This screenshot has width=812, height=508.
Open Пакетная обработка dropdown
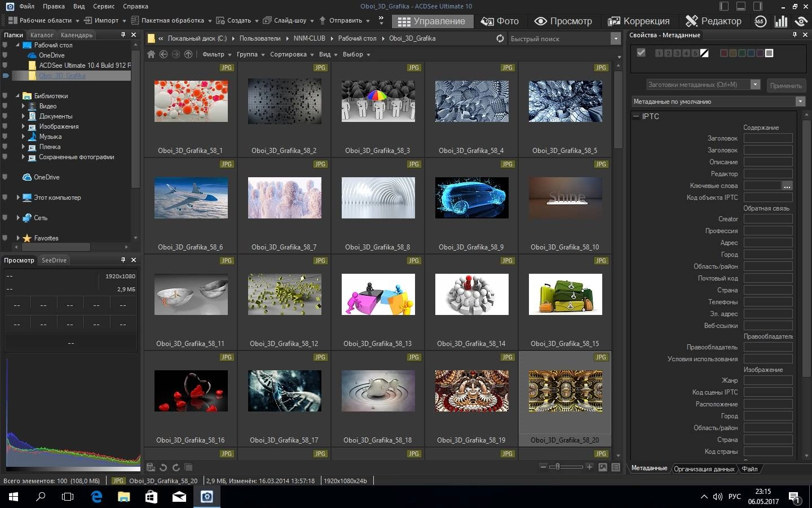[171, 20]
